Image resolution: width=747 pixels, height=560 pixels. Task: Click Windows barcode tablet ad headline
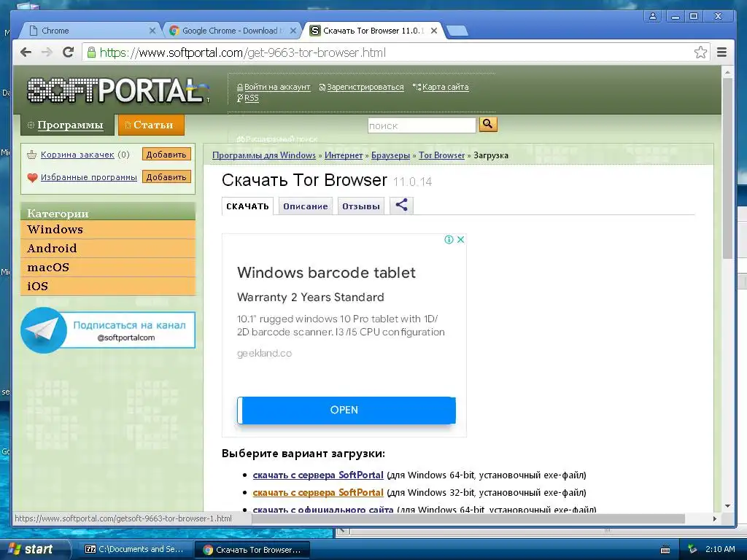326,273
